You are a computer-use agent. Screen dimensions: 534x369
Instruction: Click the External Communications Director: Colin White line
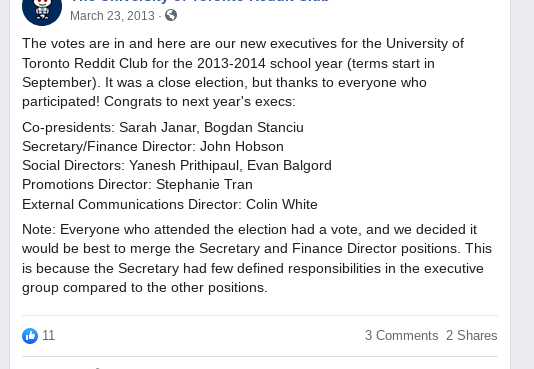[x=170, y=205]
